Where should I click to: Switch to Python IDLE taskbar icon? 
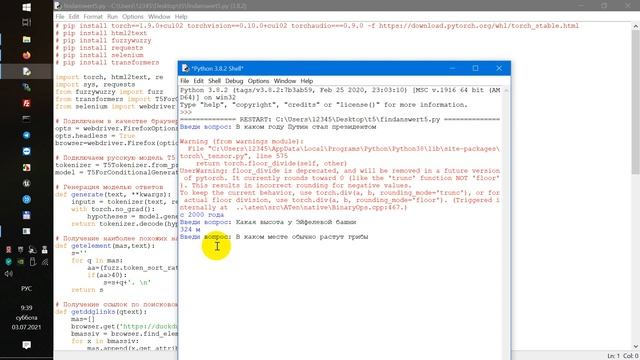pyautogui.click(x=27, y=71)
